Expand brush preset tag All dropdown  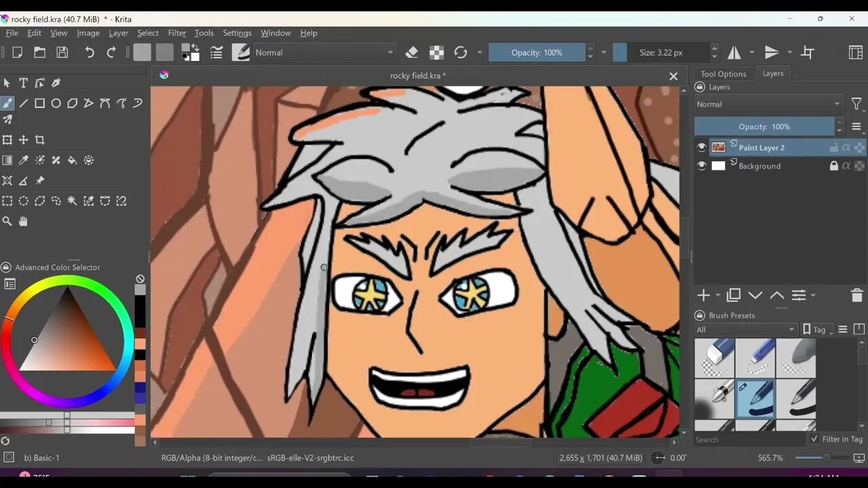[x=746, y=329]
